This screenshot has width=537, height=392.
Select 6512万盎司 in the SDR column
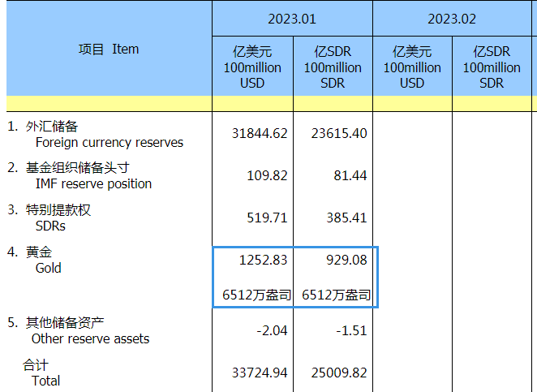(x=336, y=295)
